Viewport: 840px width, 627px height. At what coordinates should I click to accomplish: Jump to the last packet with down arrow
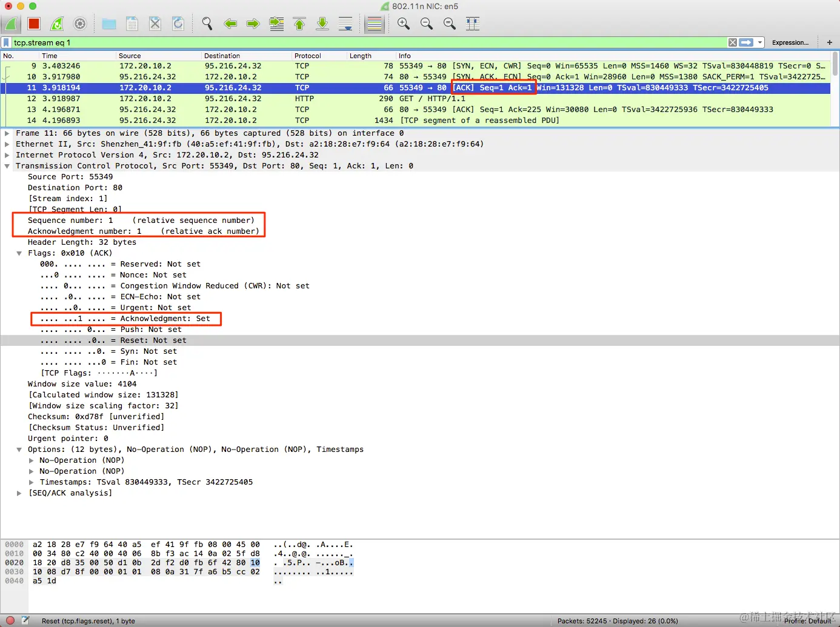(x=322, y=24)
